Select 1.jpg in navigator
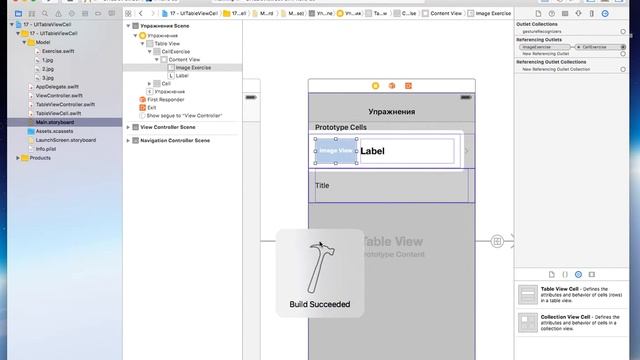640x360 pixels. click(48, 60)
